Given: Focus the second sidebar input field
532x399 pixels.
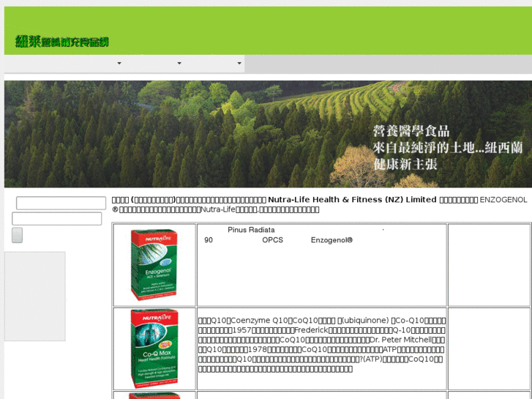Looking at the screenshot, I should pos(56,219).
